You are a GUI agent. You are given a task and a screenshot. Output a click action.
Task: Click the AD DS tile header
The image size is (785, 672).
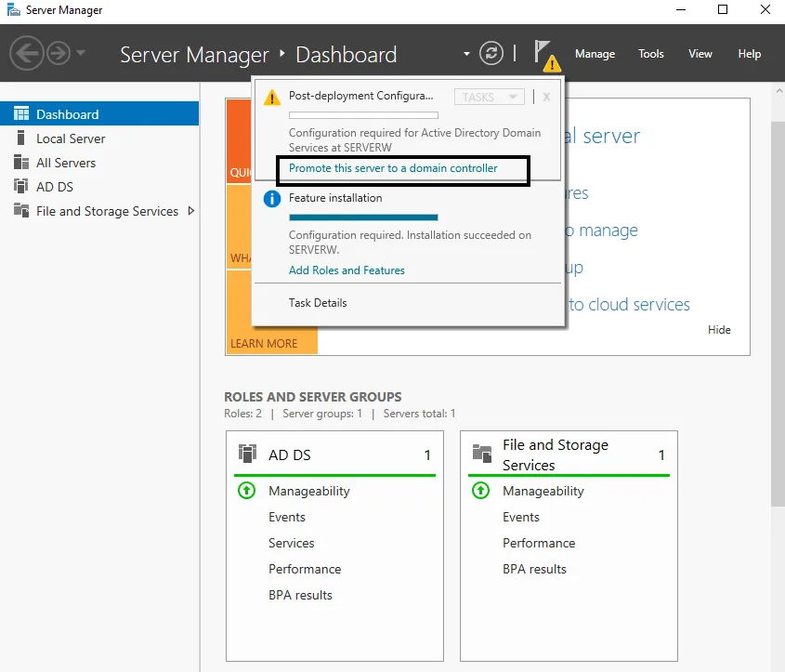pos(334,455)
